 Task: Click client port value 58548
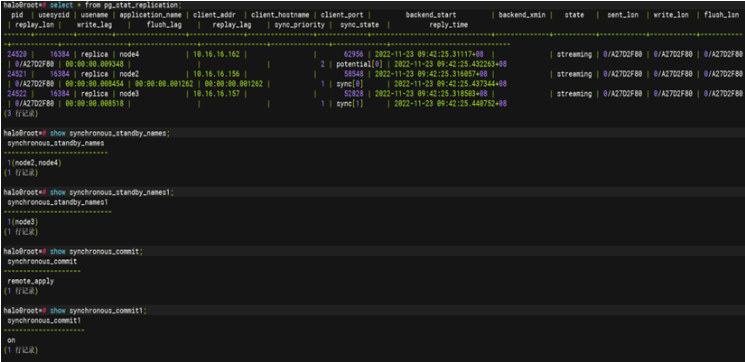(x=354, y=74)
